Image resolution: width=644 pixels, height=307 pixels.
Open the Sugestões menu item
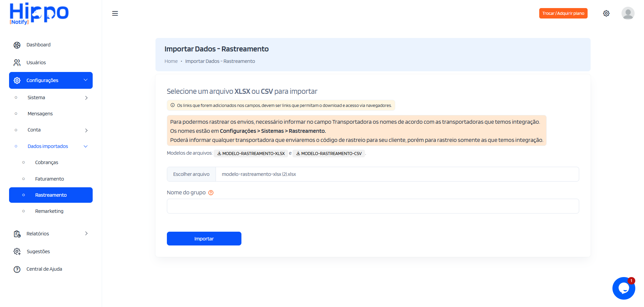(x=51, y=252)
